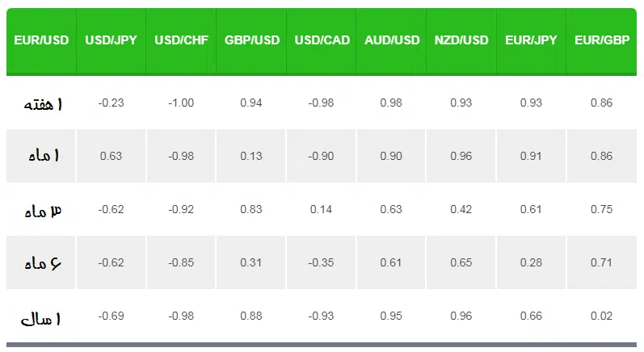Click the USD/CHF column header

(x=181, y=40)
